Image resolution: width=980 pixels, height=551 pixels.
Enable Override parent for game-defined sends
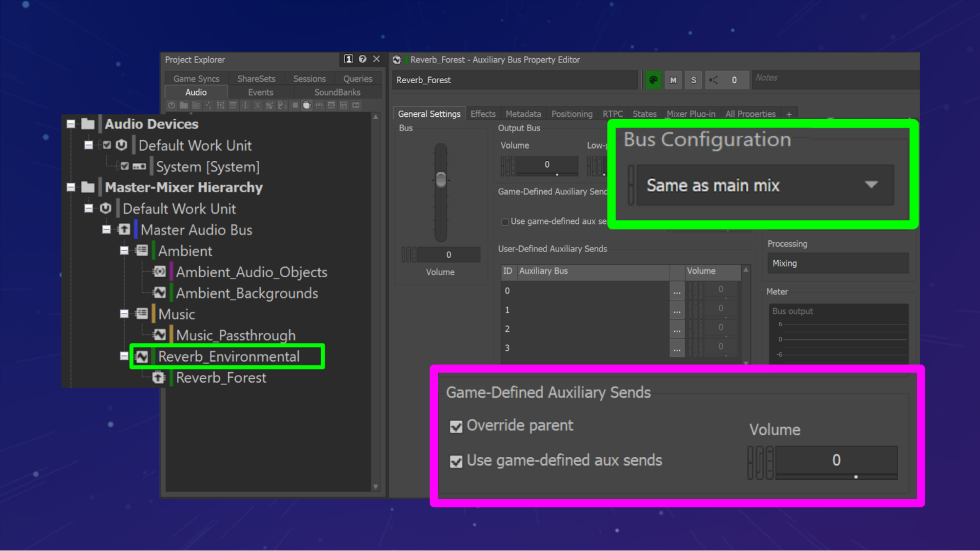[x=455, y=426]
